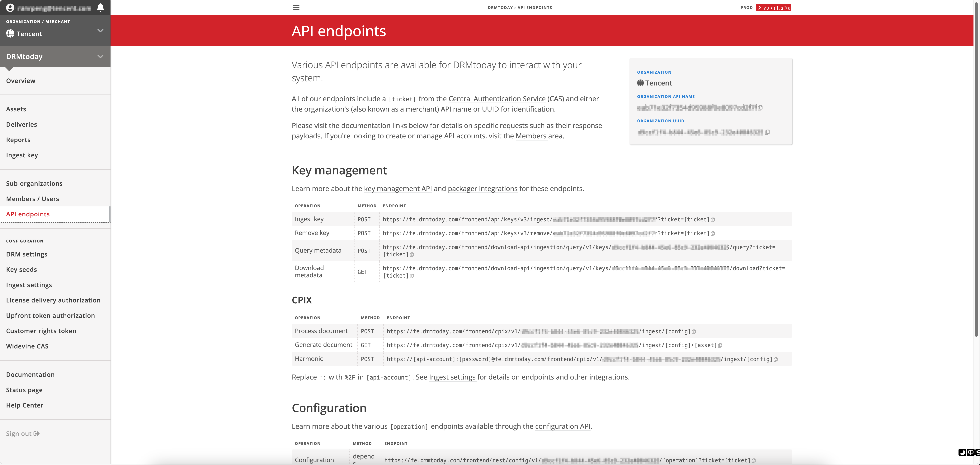Viewport: 980px width, 465px height.
Task: Expand the Tencent organization dropdown
Action: (100, 30)
